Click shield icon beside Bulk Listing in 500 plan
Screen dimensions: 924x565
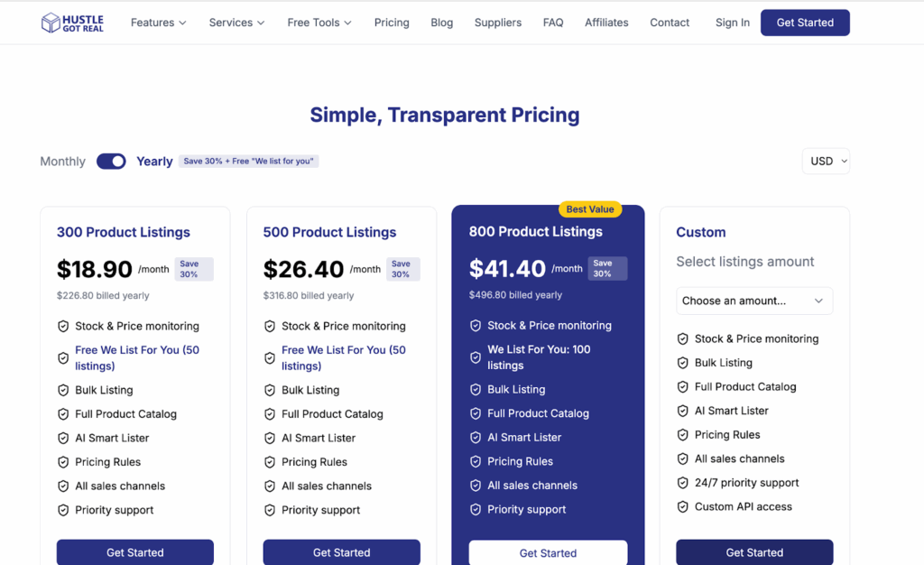click(270, 391)
